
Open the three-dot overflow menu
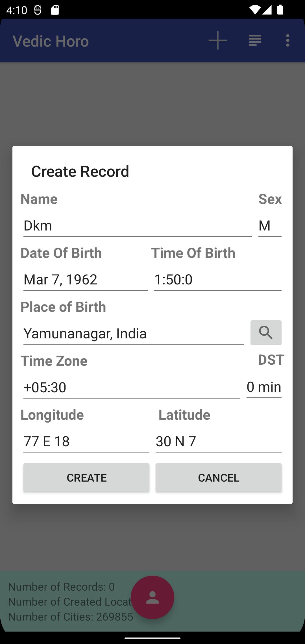(x=287, y=41)
